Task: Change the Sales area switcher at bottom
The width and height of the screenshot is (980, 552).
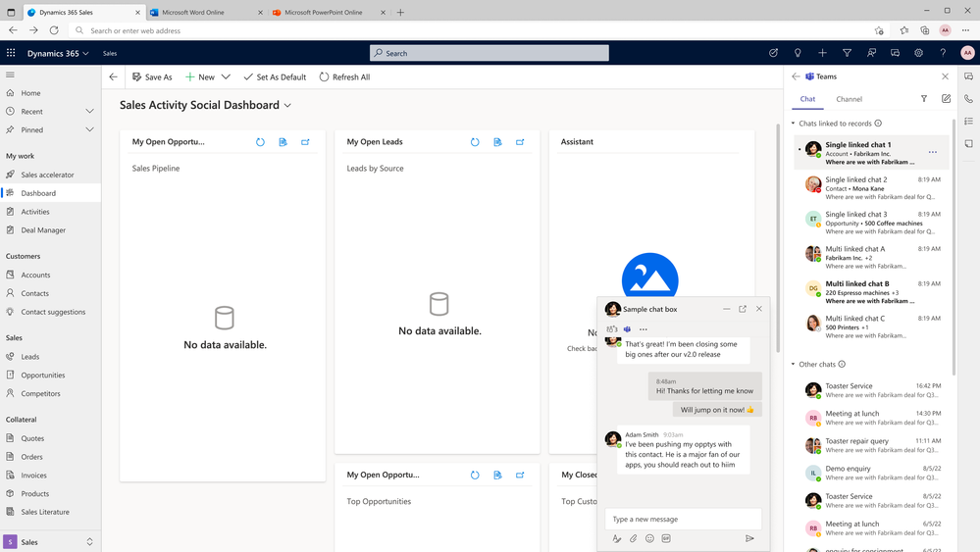Action: click(50, 542)
